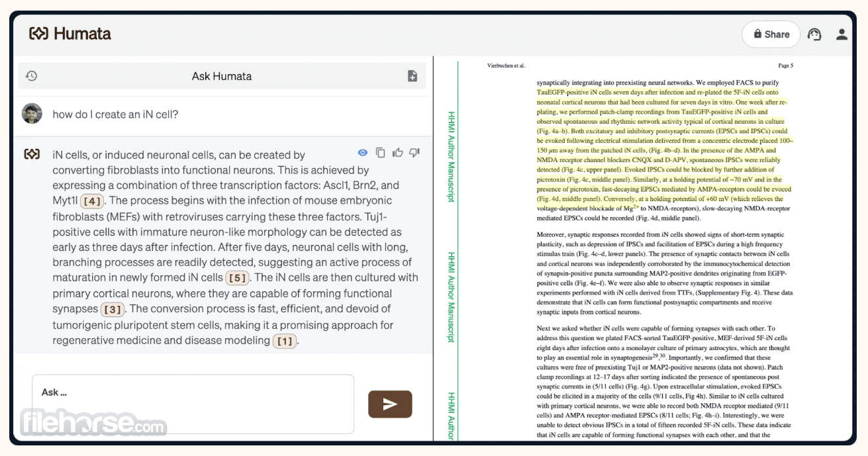
Task: Open citation [5] reference
Action: [x=238, y=278]
